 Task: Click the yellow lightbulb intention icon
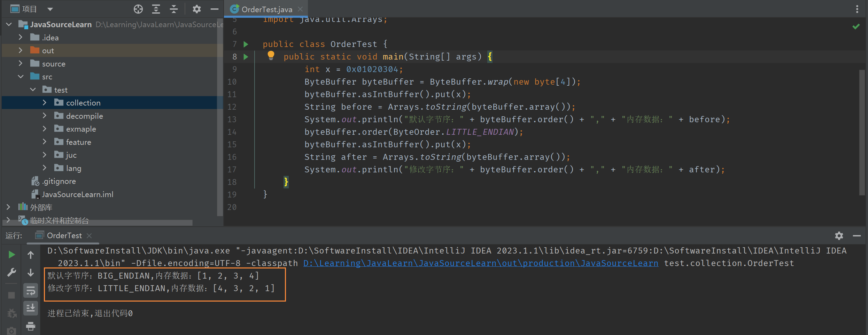pyautogui.click(x=271, y=55)
